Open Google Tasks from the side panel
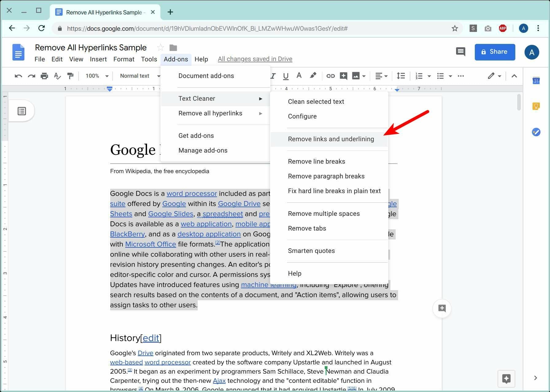This screenshot has height=392, width=550. pyautogui.click(x=536, y=132)
